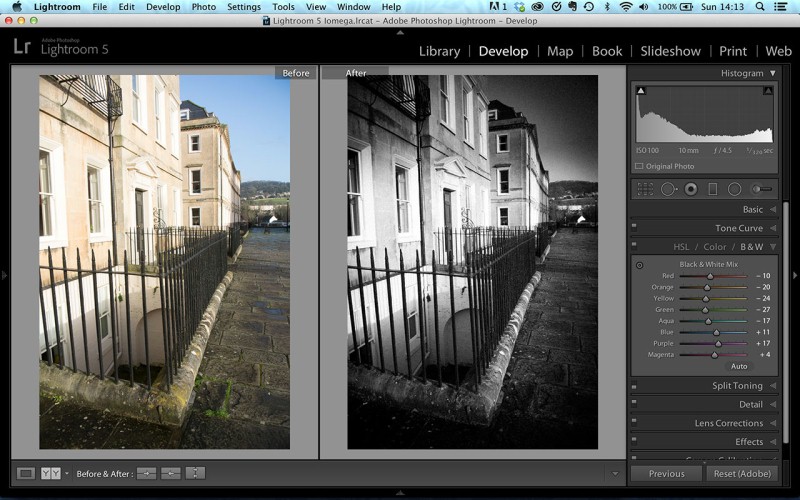
Task: Select the Crop Overlay tool
Action: click(645, 189)
